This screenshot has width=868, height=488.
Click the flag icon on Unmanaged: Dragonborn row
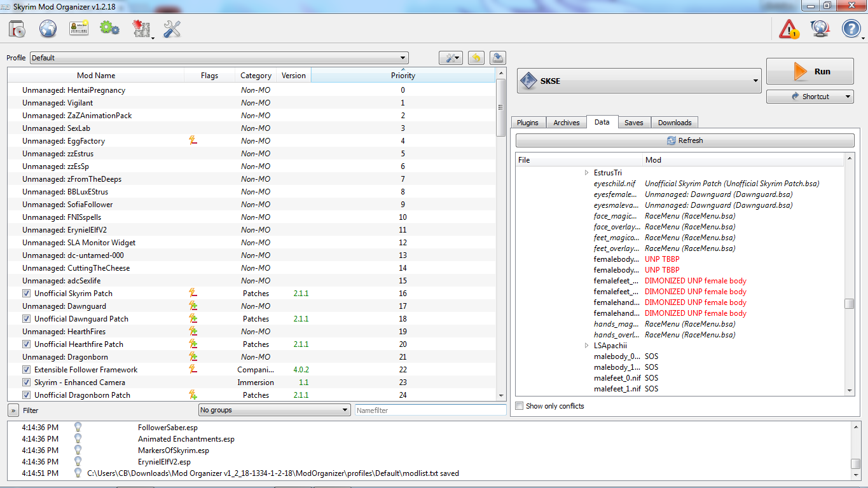pos(193,357)
